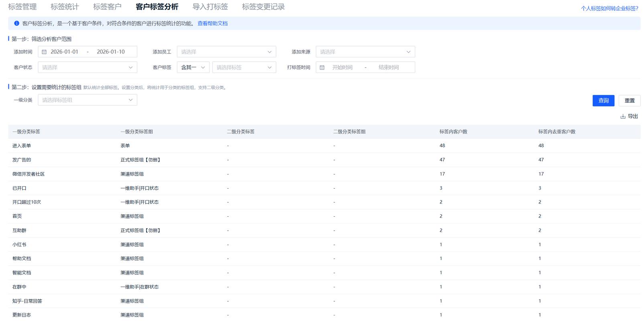Open the 添加来源 dropdown
The image size is (644, 321).
pyautogui.click(x=365, y=52)
